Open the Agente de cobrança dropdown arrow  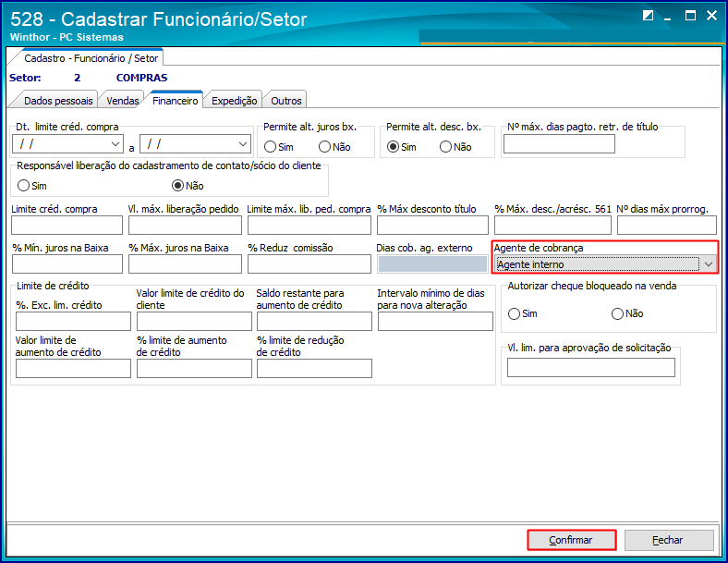pyautogui.click(x=708, y=264)
